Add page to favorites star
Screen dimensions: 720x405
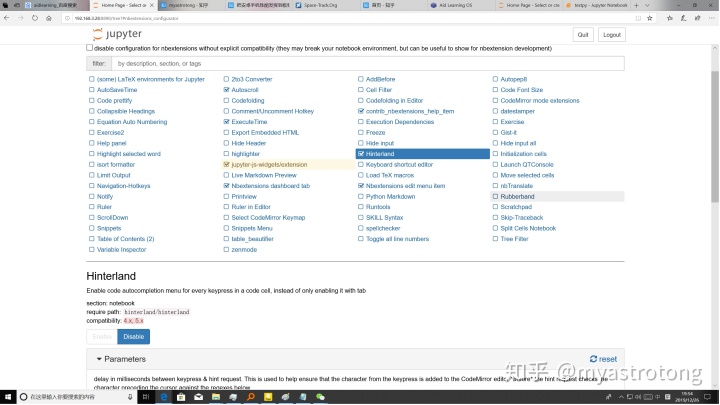coord(649,18)
